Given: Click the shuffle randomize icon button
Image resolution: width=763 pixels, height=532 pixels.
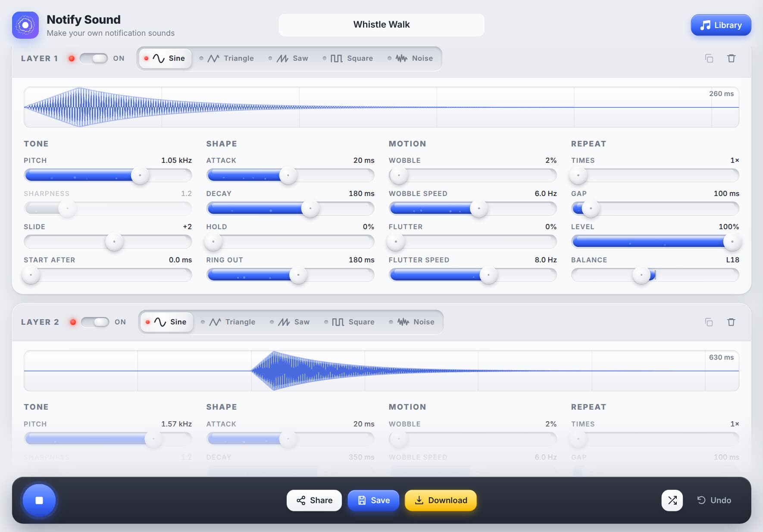Looking at the screenshot, I should click(x=672, y=500).
